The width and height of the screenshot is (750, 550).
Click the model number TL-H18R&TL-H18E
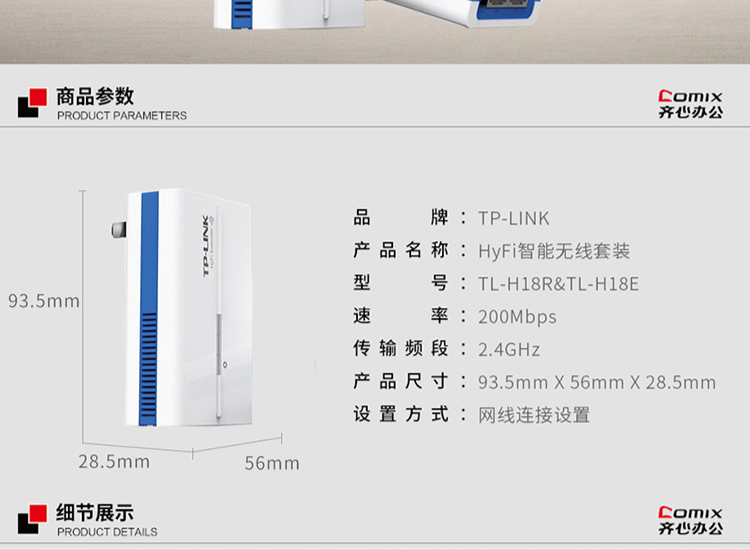point(558,284)
